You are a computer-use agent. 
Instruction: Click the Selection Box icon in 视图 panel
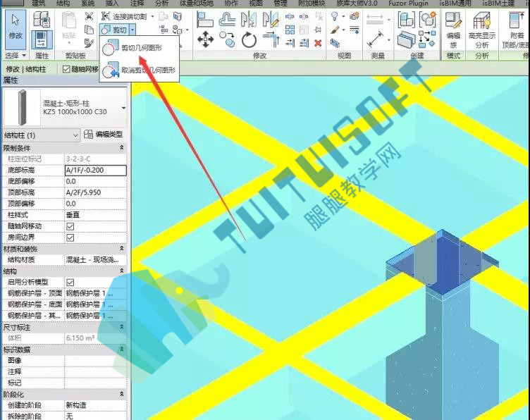[335, 43]
